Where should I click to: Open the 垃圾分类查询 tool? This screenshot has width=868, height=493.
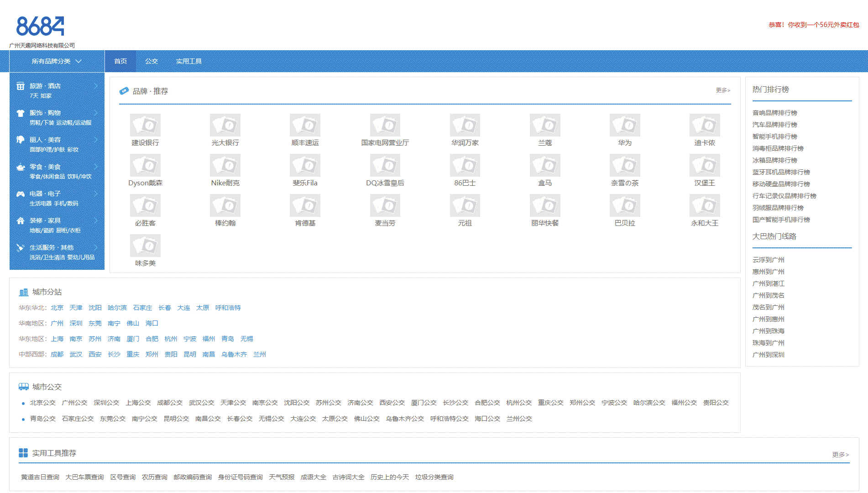point(434,477)
